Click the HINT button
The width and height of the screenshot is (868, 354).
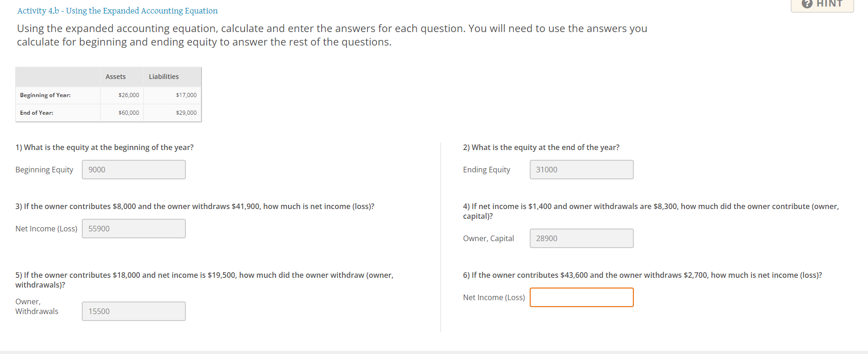822,5
